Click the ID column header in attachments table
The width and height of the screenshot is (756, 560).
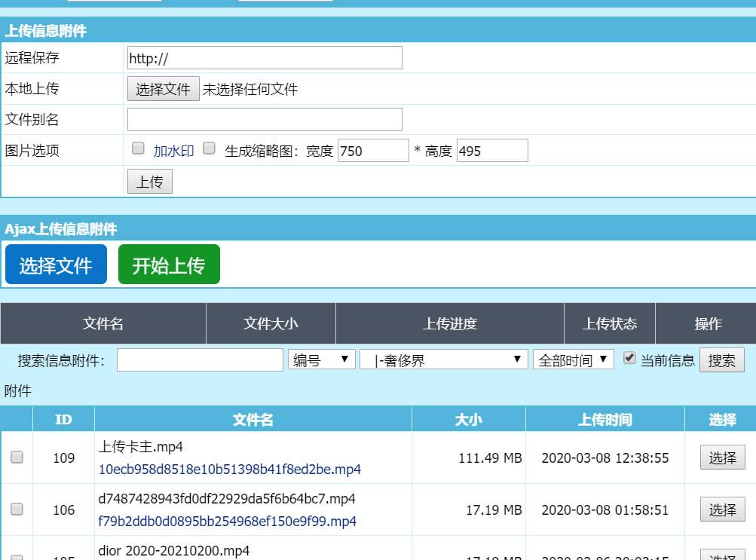[x=63, y=419]
